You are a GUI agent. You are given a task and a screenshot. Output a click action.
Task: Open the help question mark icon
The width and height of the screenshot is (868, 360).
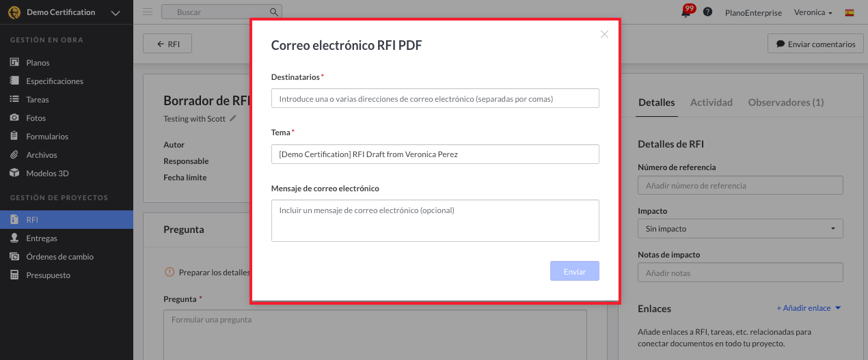tap(707, 12)
